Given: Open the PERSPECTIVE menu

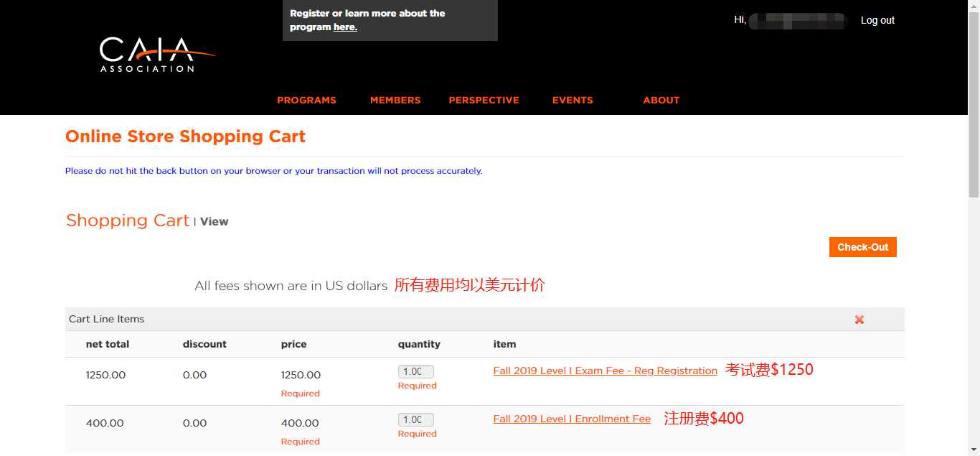Looking at the screenshot, I should pos(484,100).
